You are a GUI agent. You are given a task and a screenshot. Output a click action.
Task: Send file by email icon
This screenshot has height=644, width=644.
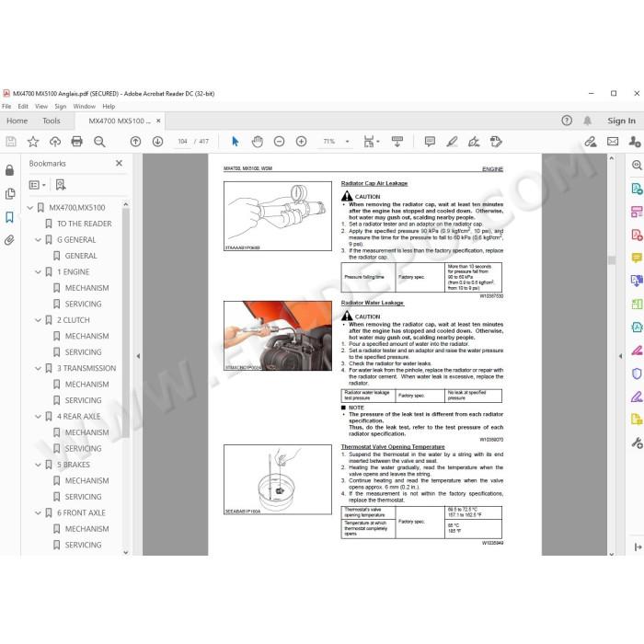(613, 142)
